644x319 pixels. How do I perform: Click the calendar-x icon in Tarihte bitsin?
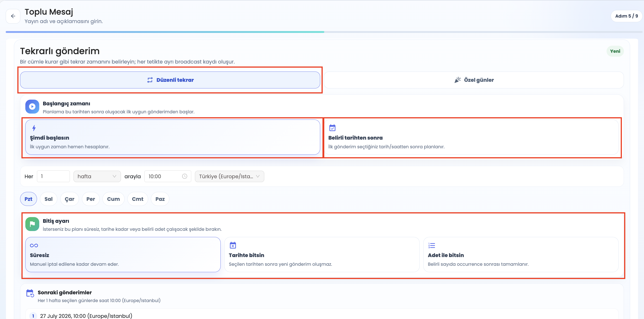[x=233, y=245]
